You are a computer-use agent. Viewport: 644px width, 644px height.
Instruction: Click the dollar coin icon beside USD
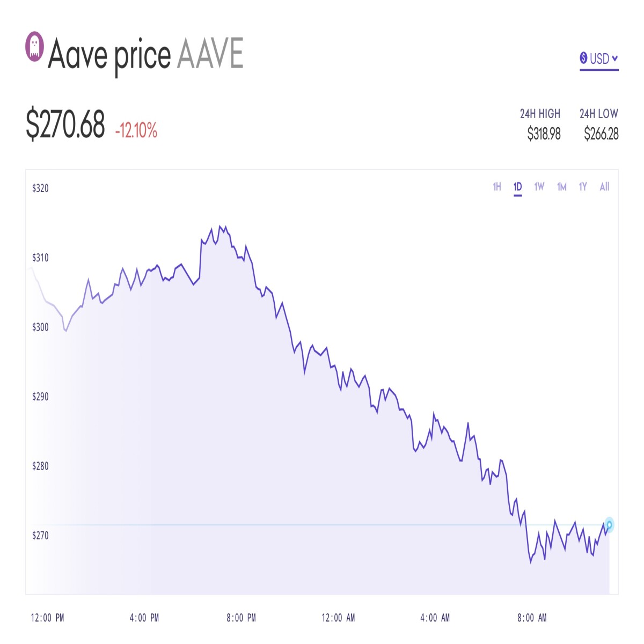[x=583, y=58]
